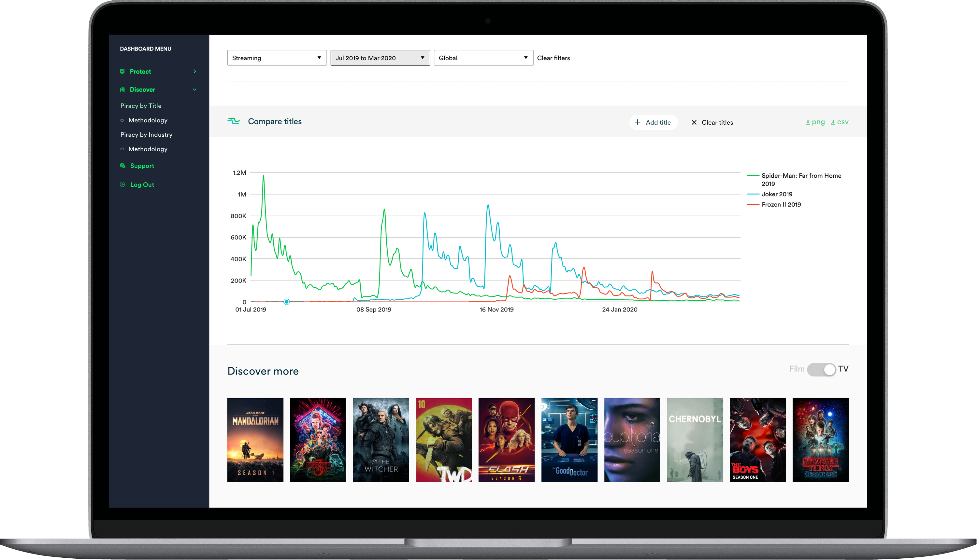The height and width of the screenshot is (560, 977).
Task: Open Piracy by Industry menu item
Action: pos(146,134)
